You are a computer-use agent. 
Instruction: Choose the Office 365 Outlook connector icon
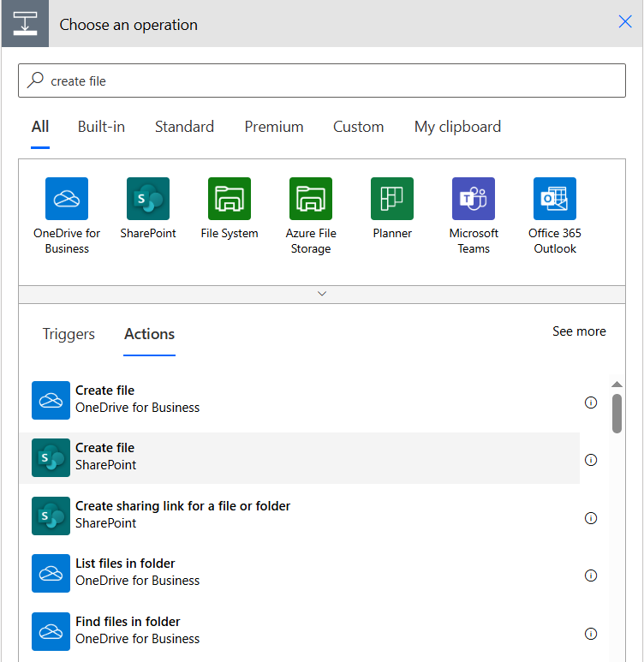(555, 199)
